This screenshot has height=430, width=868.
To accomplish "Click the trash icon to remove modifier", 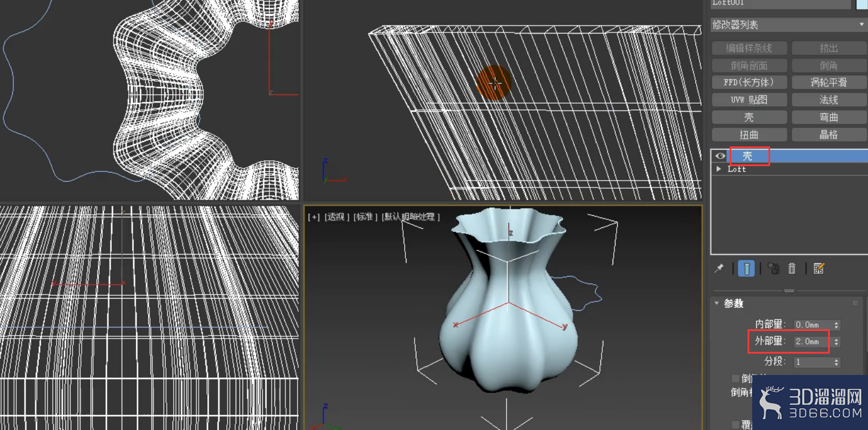I will pyautogui.click(x=792, y=269).
